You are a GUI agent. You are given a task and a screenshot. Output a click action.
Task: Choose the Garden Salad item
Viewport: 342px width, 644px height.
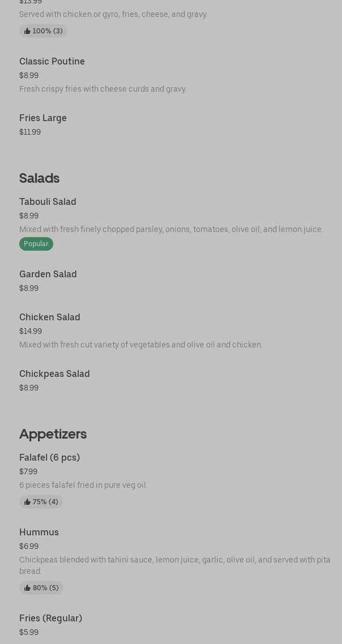(x=48, y=274)
